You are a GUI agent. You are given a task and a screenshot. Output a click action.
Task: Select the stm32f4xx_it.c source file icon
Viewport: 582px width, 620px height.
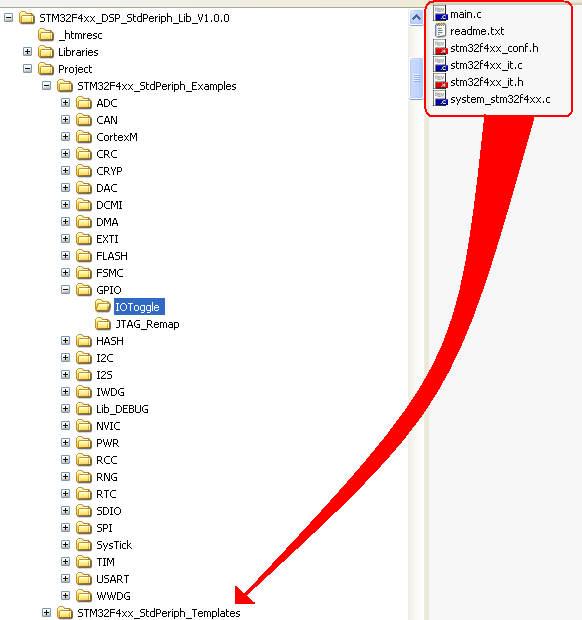(x=440, y=64)
